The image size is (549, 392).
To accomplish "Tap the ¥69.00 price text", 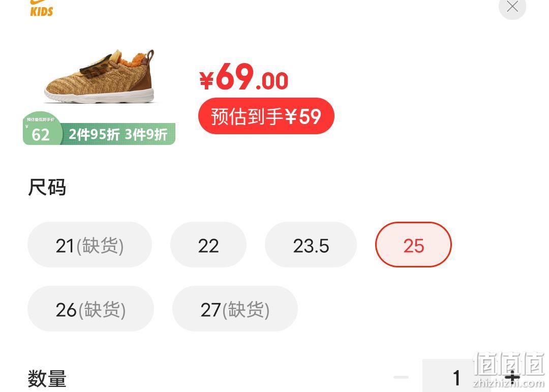I will tap(243, 77).
